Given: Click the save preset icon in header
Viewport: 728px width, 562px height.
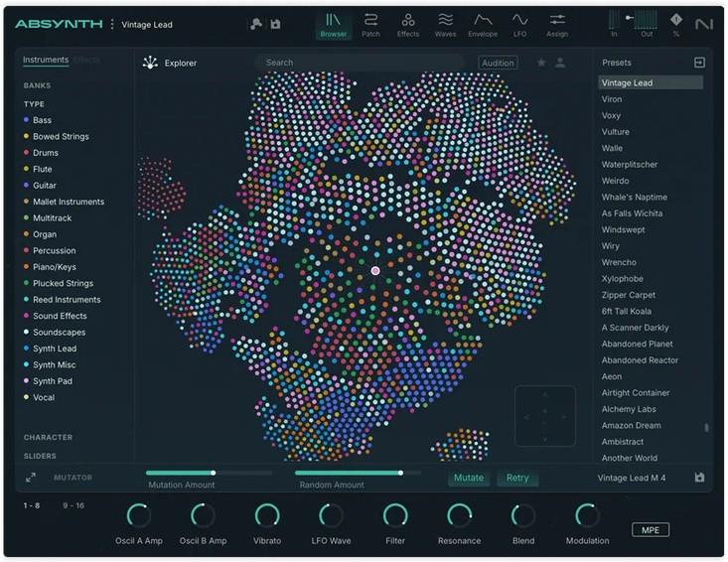Looking at the screenshot, I should point(275,24).
